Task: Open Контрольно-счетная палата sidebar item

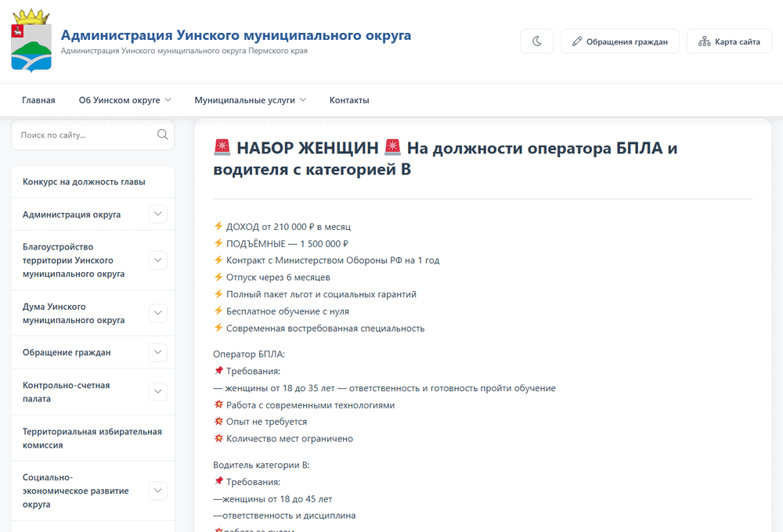Action: point(66,392)
